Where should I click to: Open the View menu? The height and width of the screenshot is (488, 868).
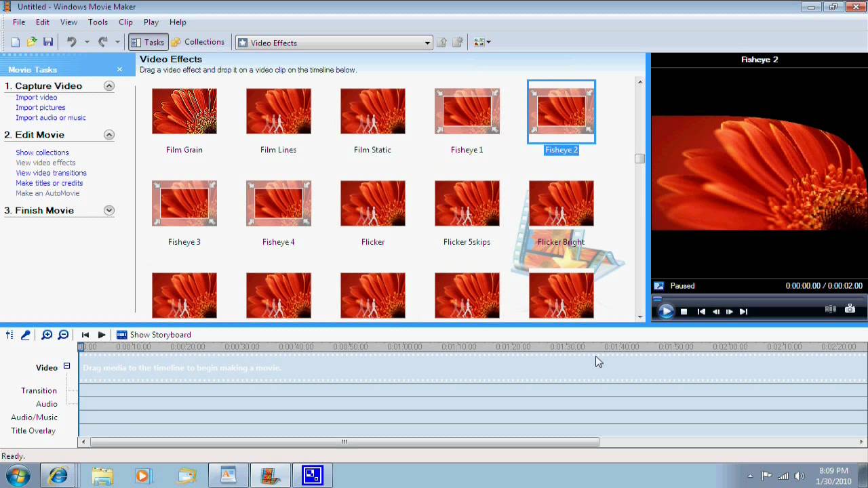tap(68, 22)
